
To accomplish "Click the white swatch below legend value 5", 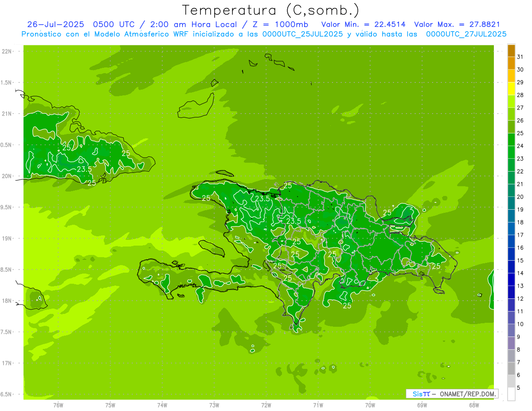I will [511, 394].
